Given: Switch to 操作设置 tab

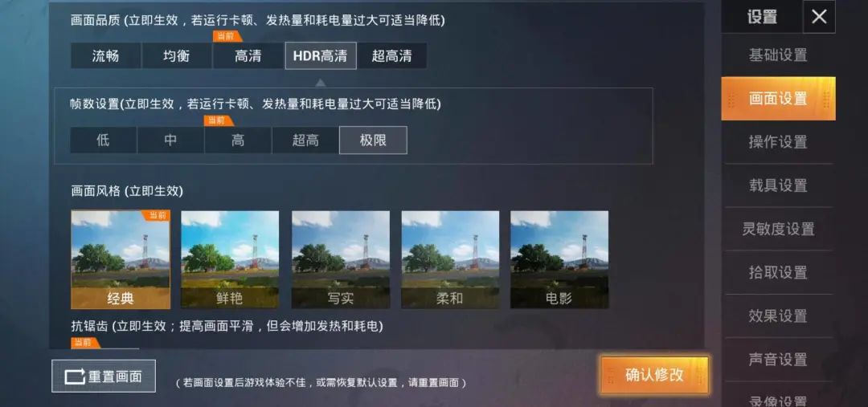Looking at the screenshot, I should pyautogui.click(x=778, y=142).
